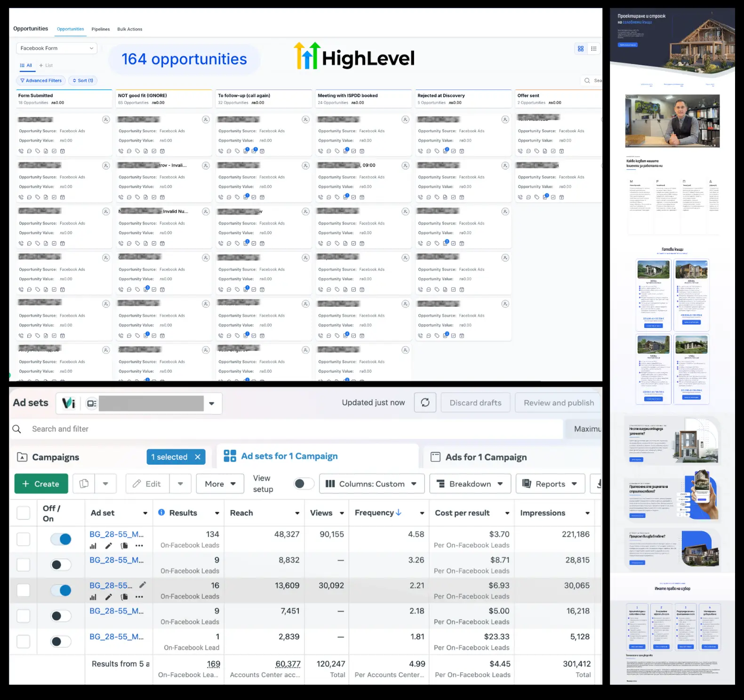The width and height of the screenshot is (744, 700).
Task: Click the Results column info icon
Action: coord(161,512)
